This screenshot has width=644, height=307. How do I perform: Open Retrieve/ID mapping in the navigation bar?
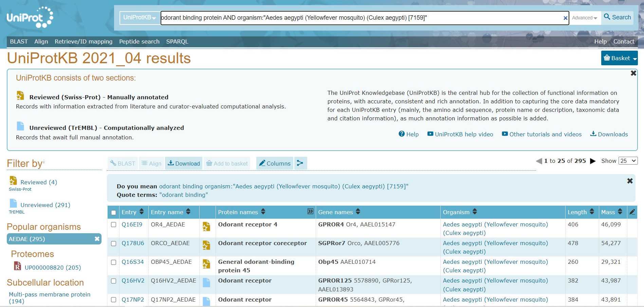[84, 41]
